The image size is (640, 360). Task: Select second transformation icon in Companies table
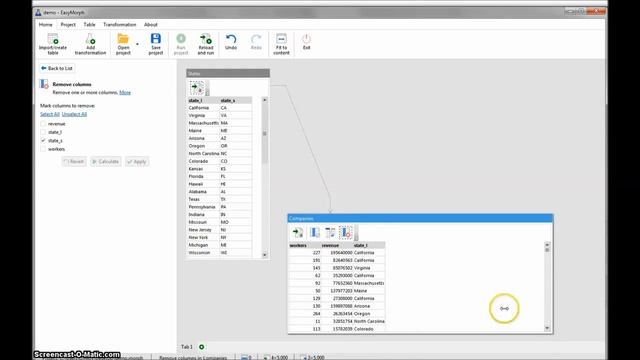pos(314,233)
